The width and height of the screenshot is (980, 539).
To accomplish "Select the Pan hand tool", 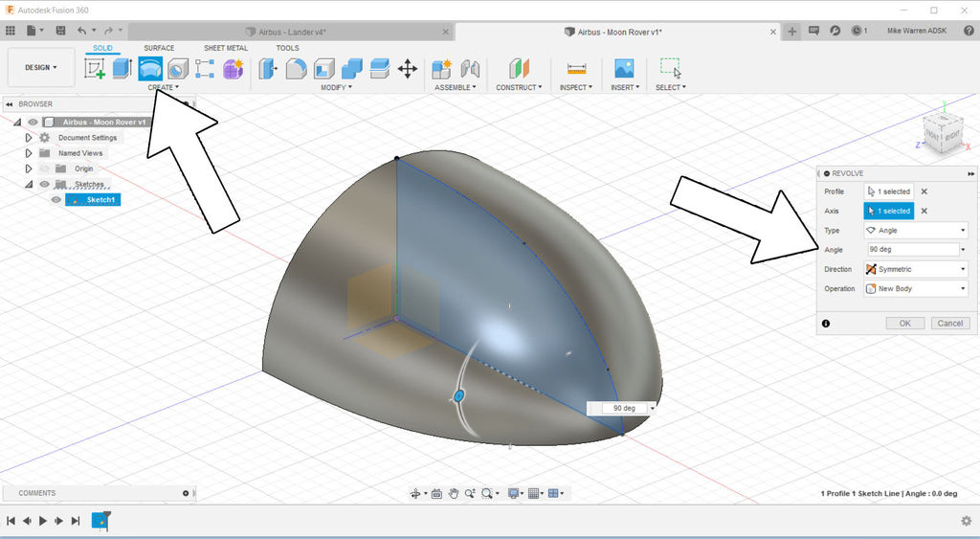I will pyautogui.click(x=454, y=493).
